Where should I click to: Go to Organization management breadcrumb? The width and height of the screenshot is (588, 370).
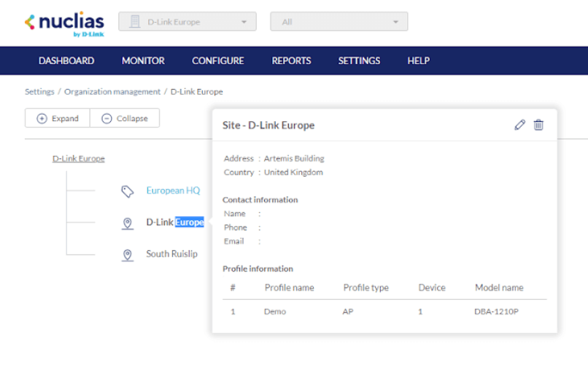[112, 91]
